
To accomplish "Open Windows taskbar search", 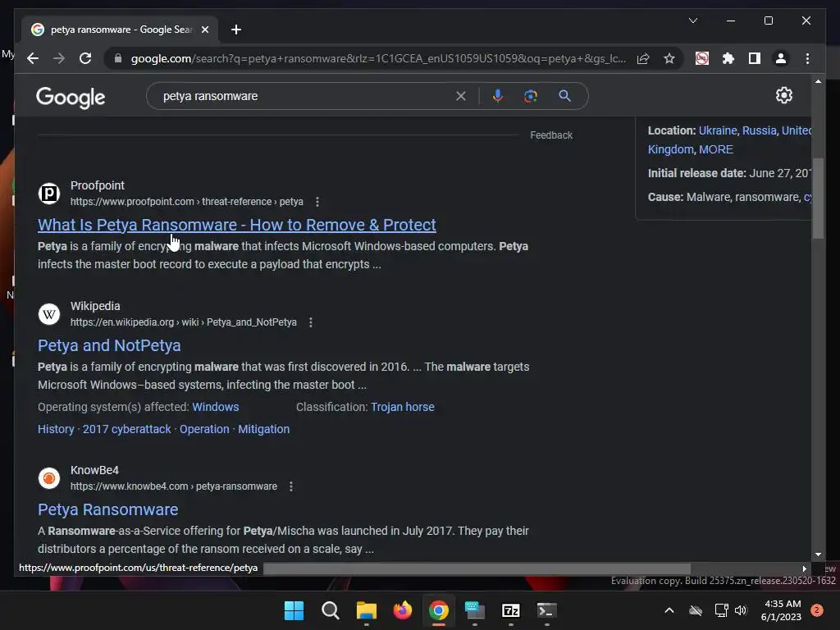I will click(x=330, y=610).
